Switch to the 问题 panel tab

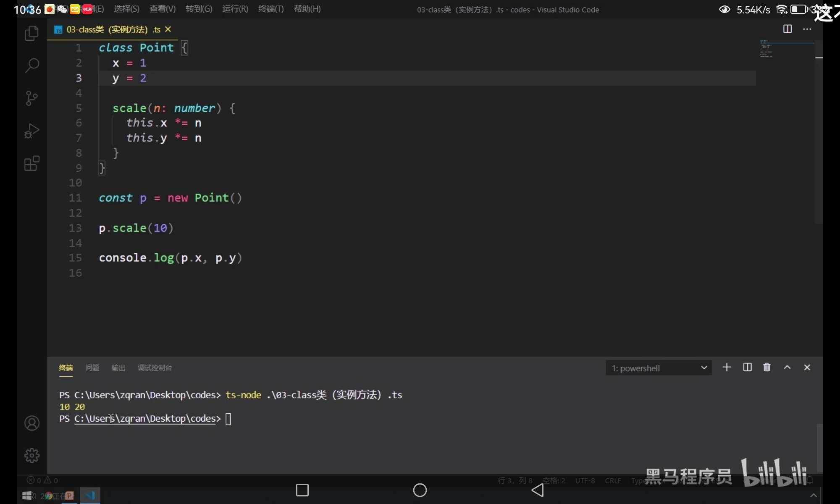pos(92,368)
